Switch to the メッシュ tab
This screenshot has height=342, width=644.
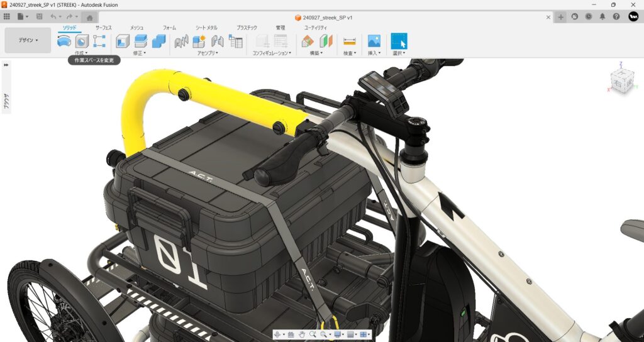[x=136, y=28]
